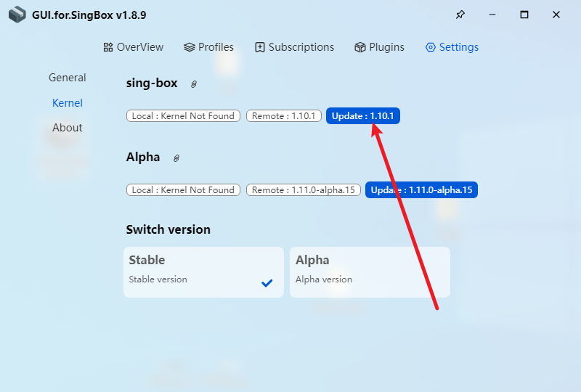The height and width of the screenshot is (392, 581).
Task: Click the Remote : 1.11.0-alpha.15 tag
Action: click(x=303, y=190)
